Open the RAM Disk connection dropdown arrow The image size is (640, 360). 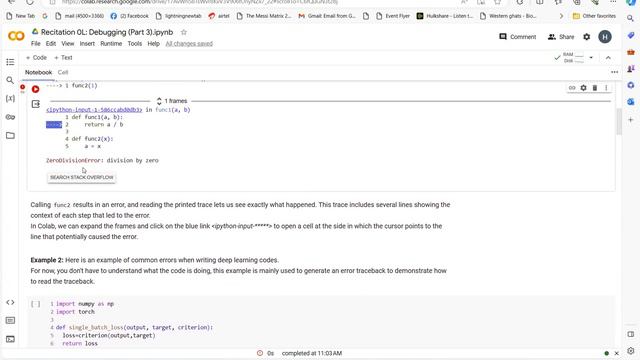(591, 58)
